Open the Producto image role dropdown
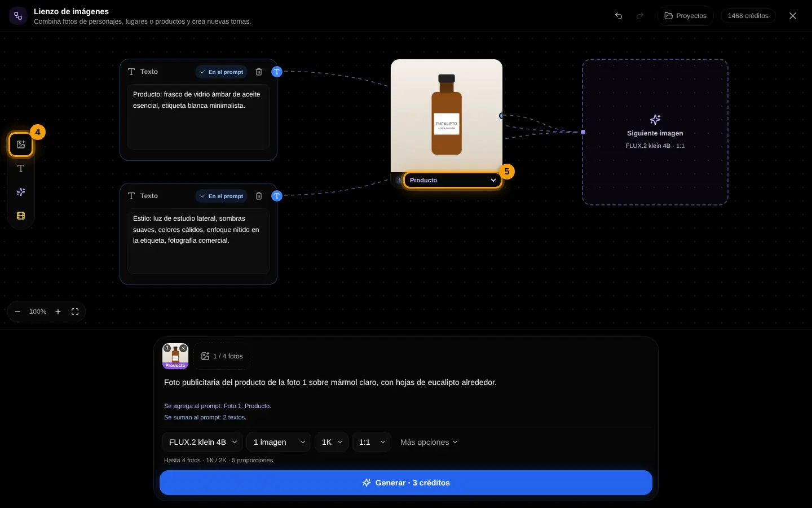 453,180
